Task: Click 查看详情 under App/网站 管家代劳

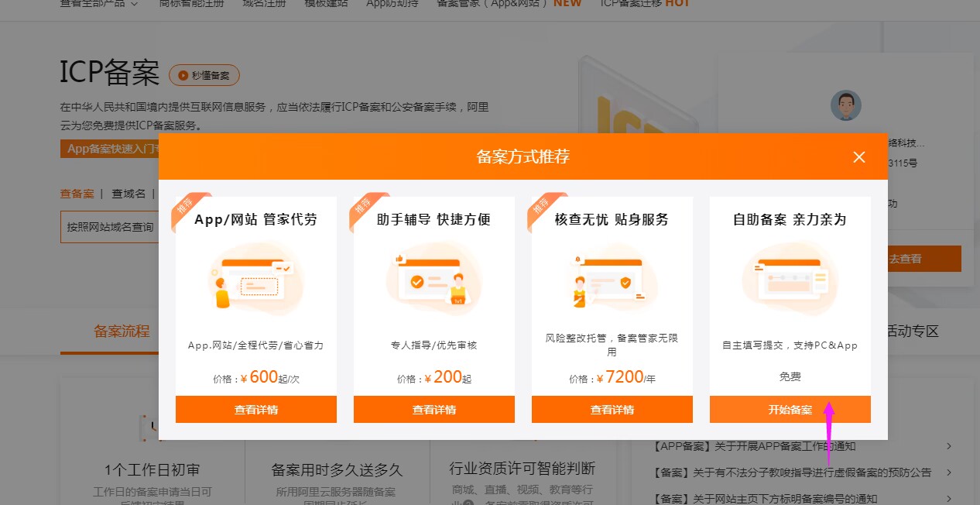Action: click(x=256, y=410)
